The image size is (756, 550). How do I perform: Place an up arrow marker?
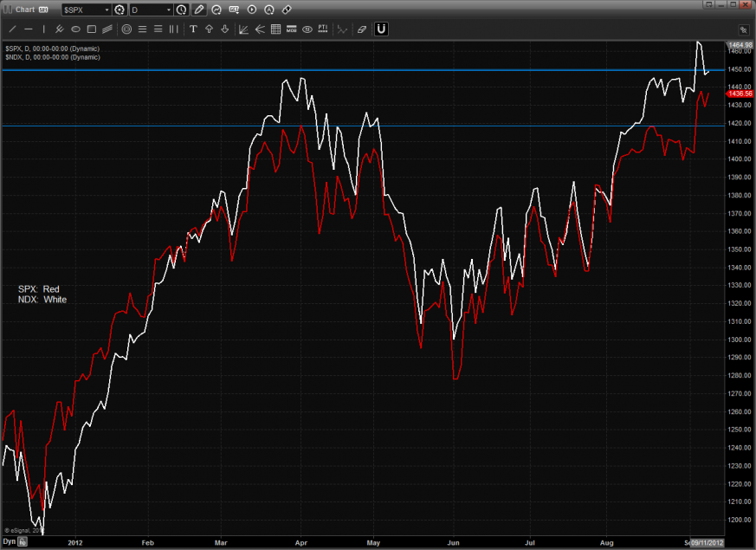[210, 29]
